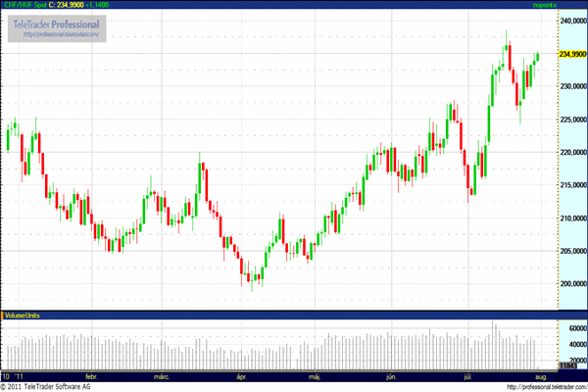Click the 200,0000 price axis label

click(570, 284)
